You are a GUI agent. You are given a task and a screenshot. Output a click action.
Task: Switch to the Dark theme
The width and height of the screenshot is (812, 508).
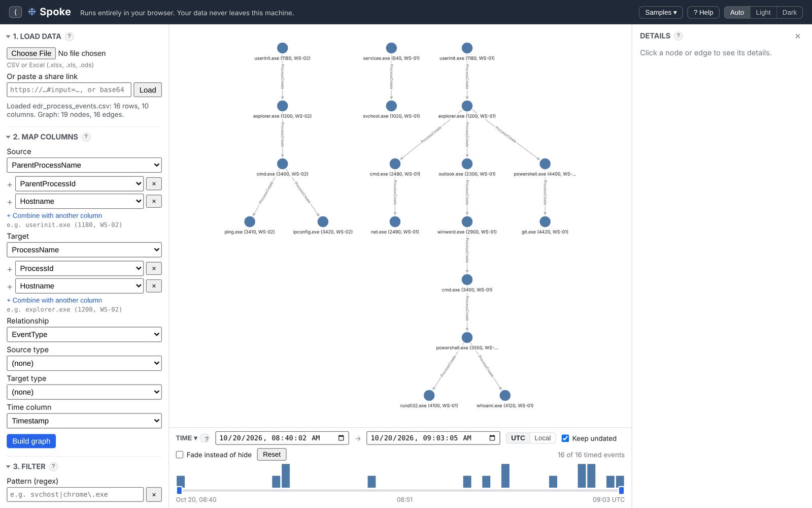[x=789, y=12]
